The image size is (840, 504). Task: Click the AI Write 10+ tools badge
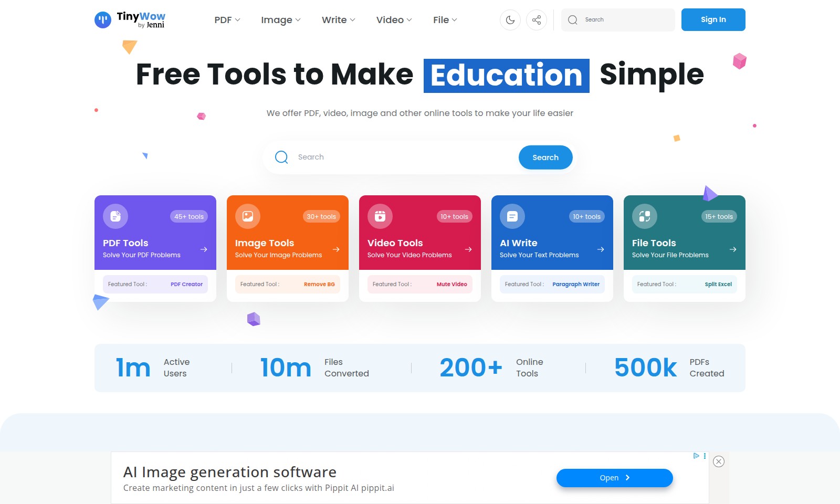click(x=586, y=216)
